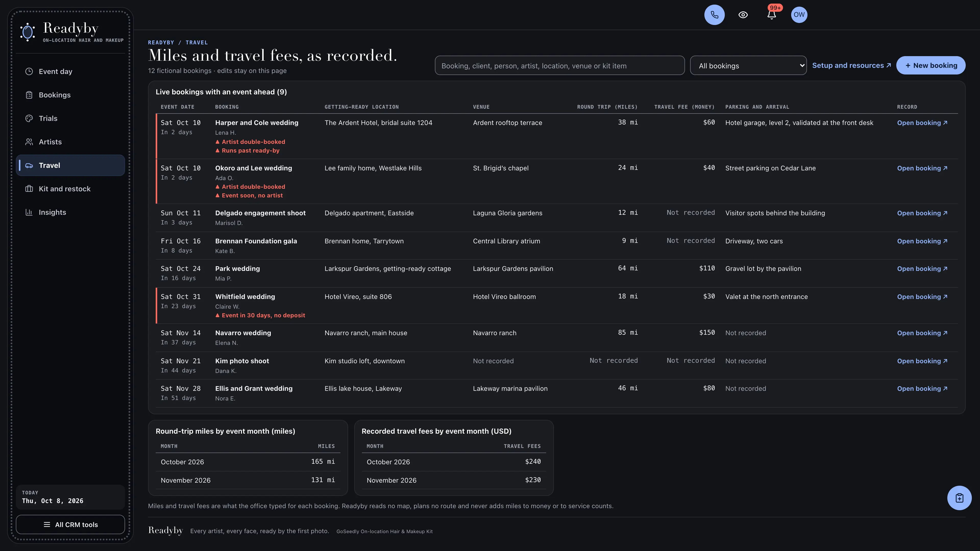The image size is (980, 551).
Task: Open the OW user avatar menu
Action: pyautogui.click(x=799, y=15)
